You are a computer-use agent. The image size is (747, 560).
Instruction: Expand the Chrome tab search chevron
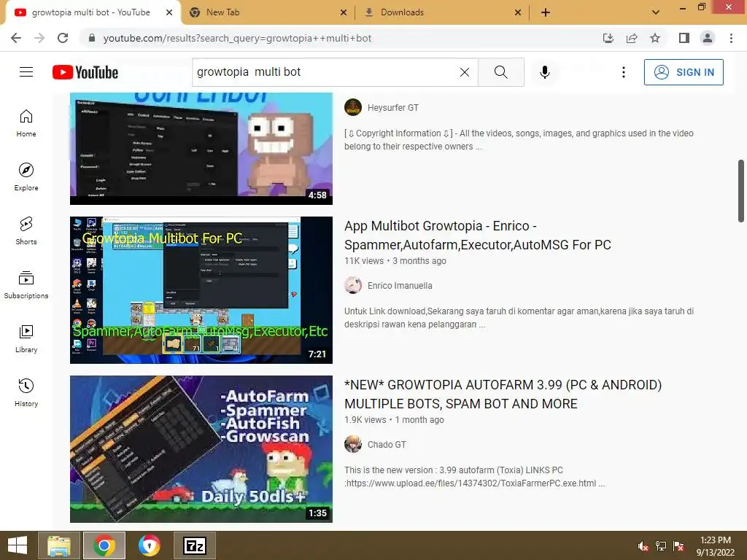click(656, 12)
